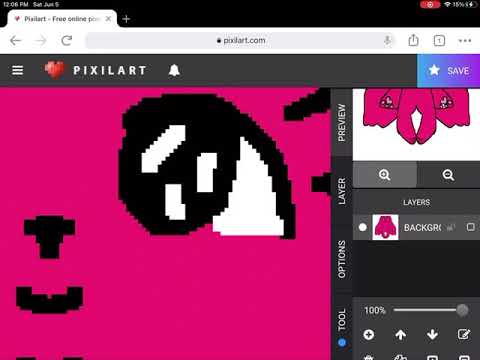The height and width of the screenshot is (360, 480).
Task: Click the PIXILART wordmark
Action: pos(110,70)
